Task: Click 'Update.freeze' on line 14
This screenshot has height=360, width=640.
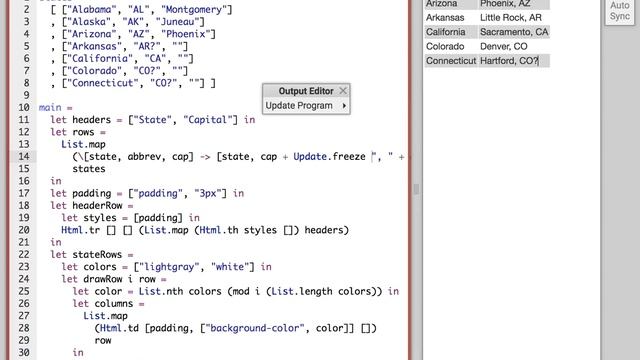Action: [329, 157]
